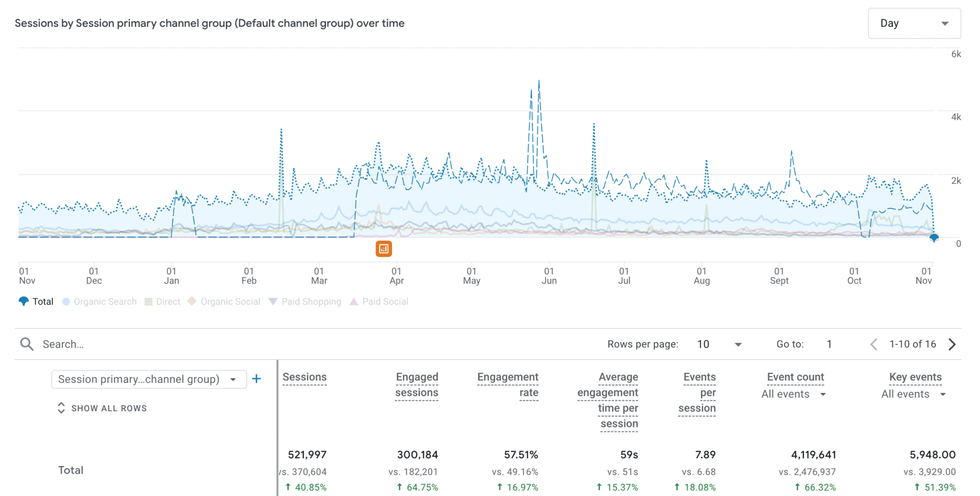Click the search magnifier icon
Image resolution: width=980 pixels, height=496 pixels.
(27, 344)
